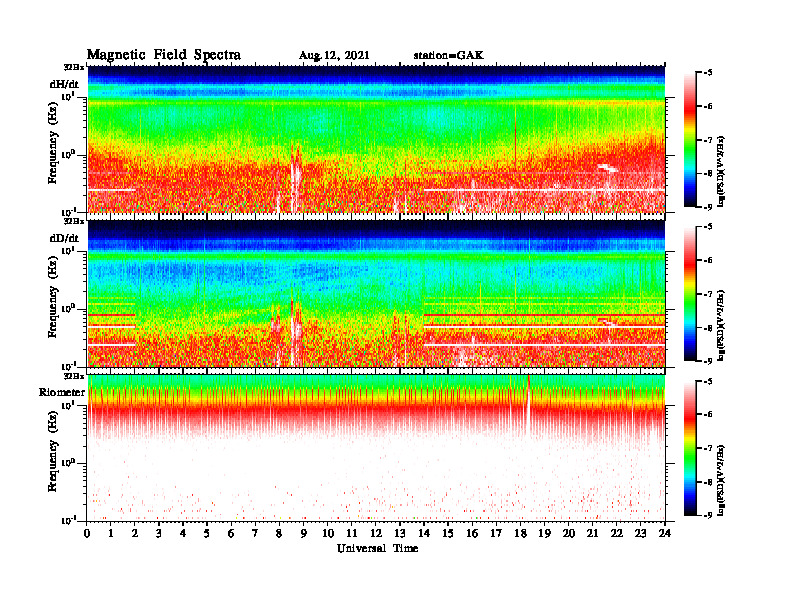Click hour '4' on the Universal Time axis
Image resolution: width=792 pixels, height=612 pixels.
183,533
